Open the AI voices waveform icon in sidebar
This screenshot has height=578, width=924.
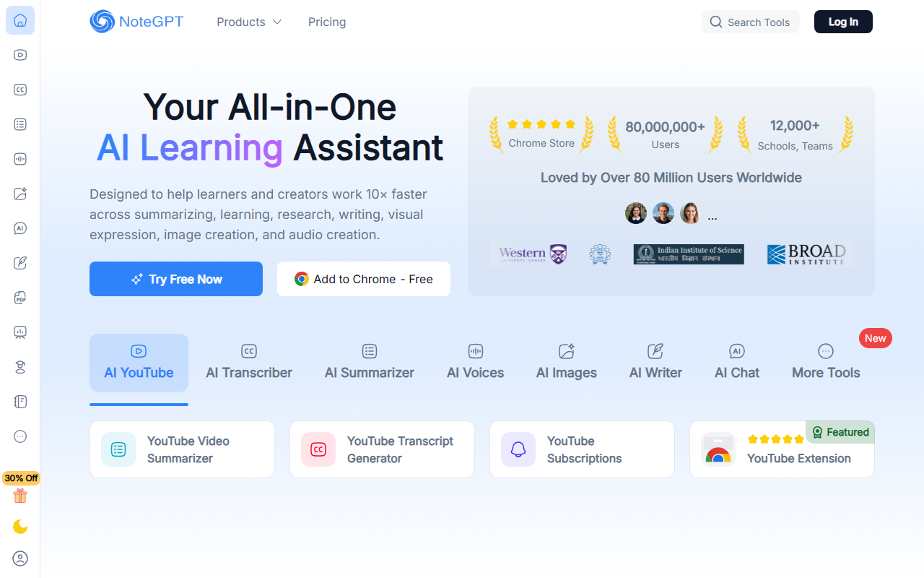pyautogui.click(x=20, y=159)
